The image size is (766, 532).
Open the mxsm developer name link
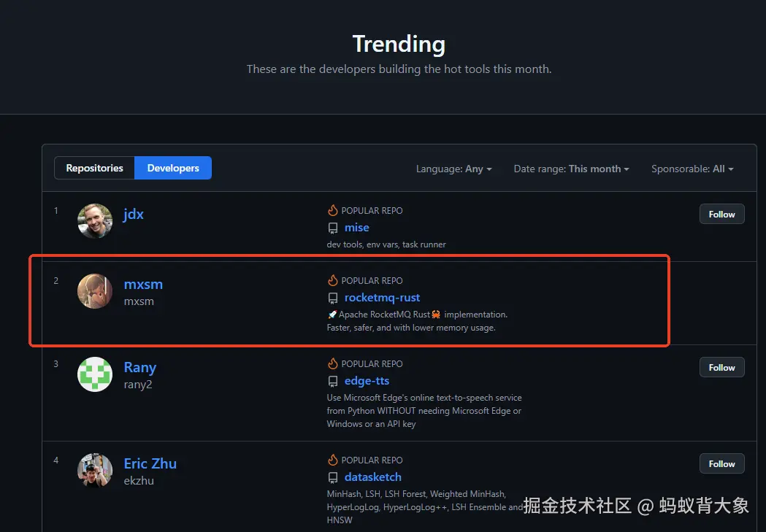tap(143, 284)
